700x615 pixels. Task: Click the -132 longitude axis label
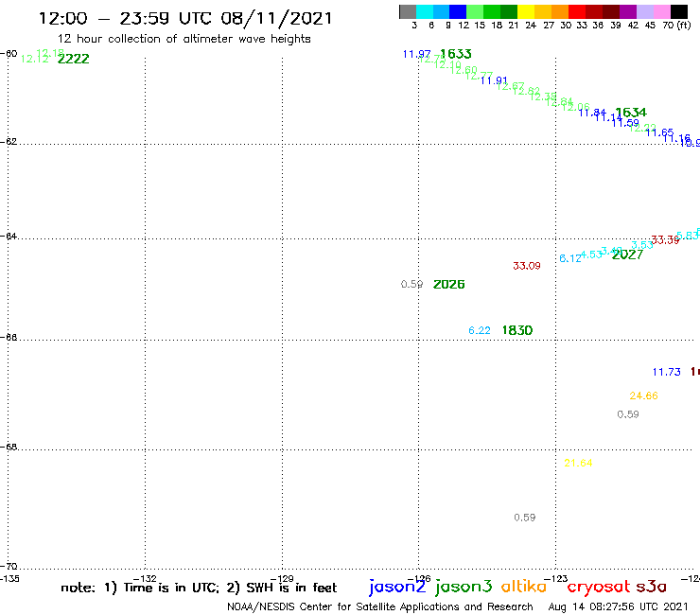pyautogui.click(x=145, y=579)
